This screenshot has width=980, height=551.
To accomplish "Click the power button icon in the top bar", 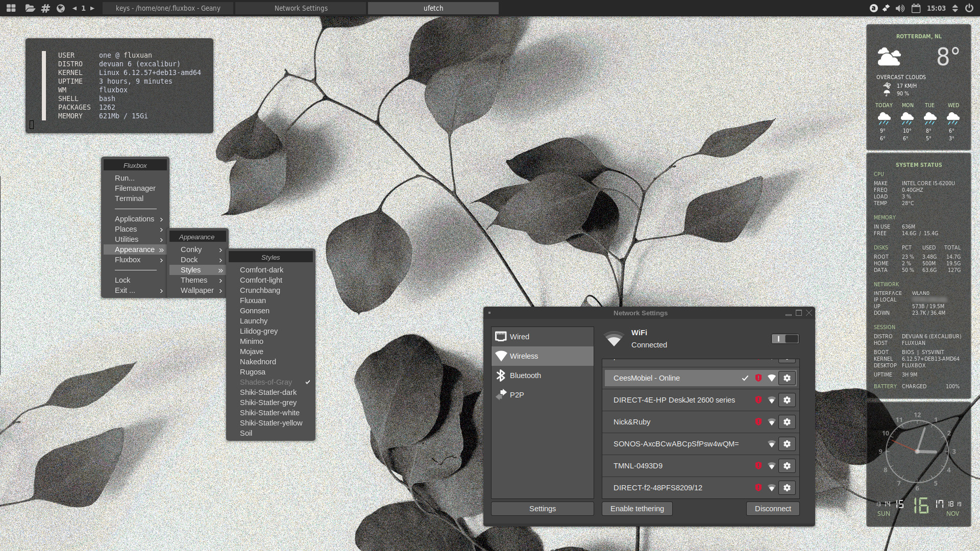I will coord(969,8).
